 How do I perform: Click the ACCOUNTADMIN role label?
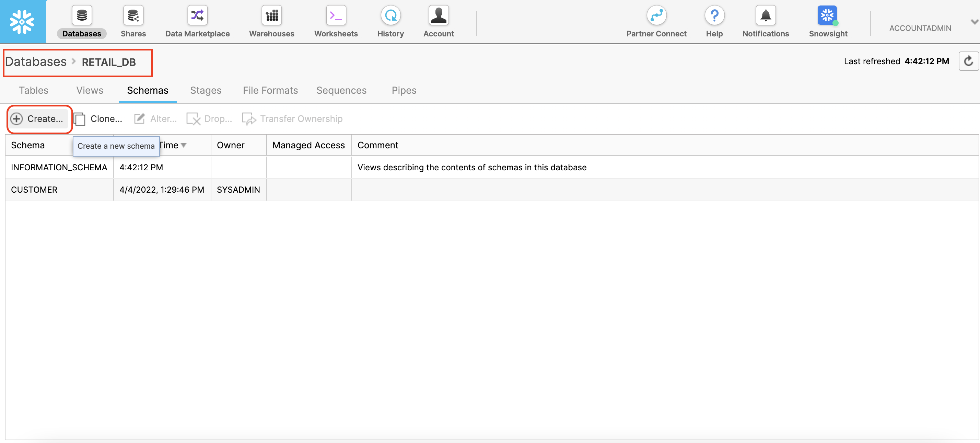920,28
